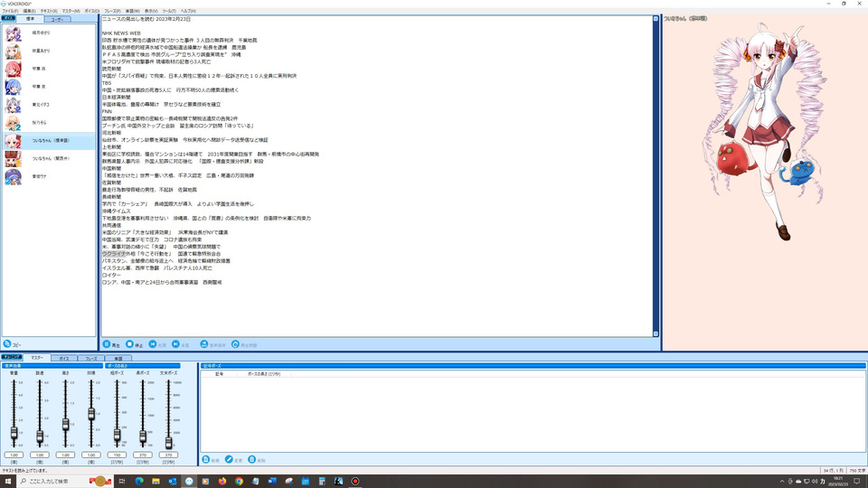Select the 音街ウナ voice avatar
Image resolution: width=868 pixels, height=488 pixels.
pyautogui.click(x=14, y=176)
